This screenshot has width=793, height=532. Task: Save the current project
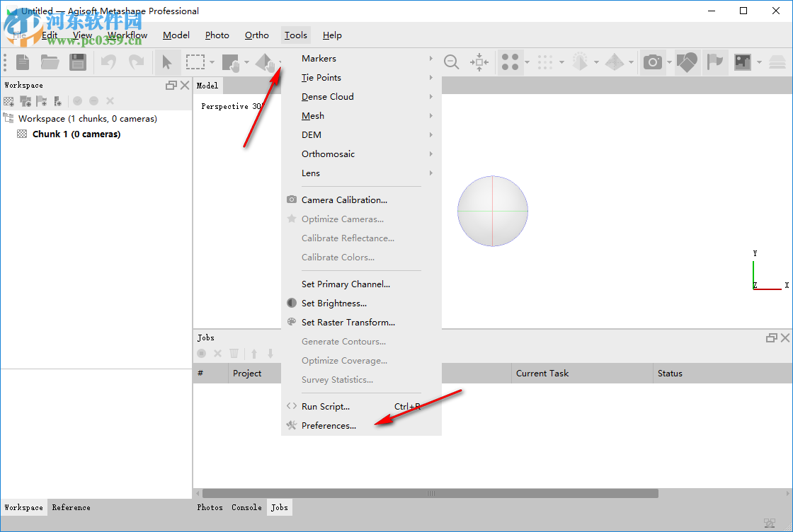point(78,62)
